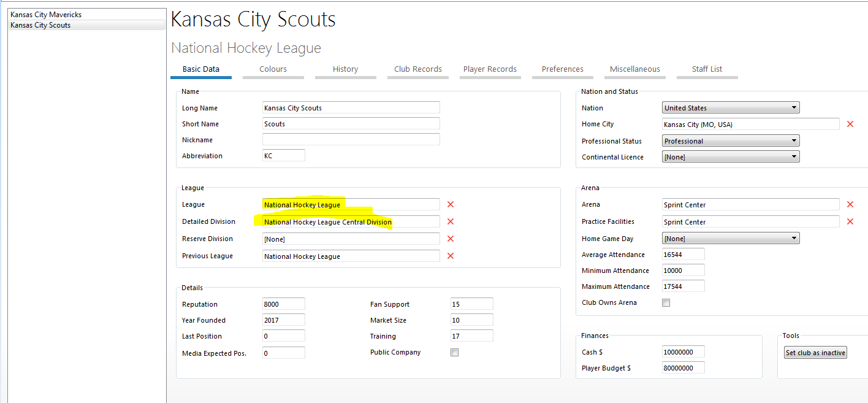Click the League input field

[351, 204]
